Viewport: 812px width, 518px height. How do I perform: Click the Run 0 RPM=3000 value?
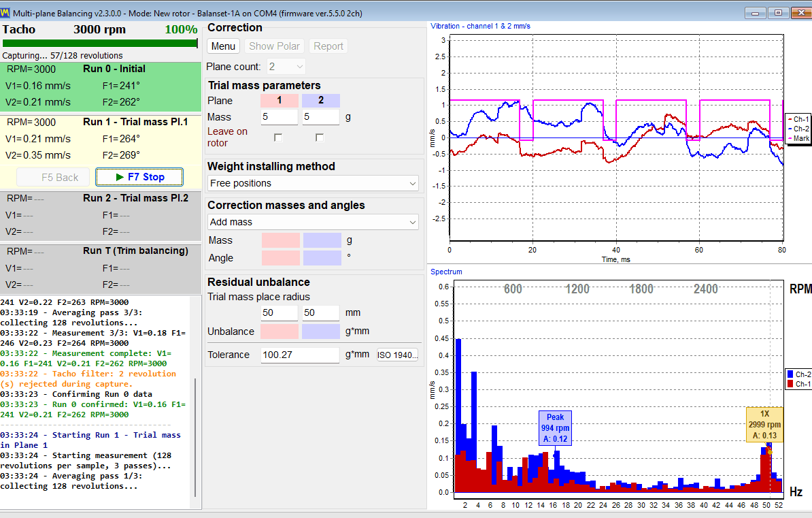pos(31,69)
